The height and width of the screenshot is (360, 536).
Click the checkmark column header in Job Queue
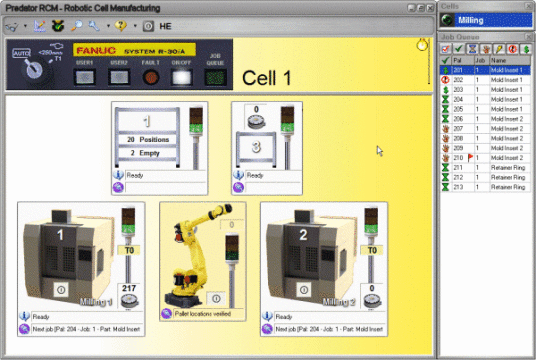445,61
